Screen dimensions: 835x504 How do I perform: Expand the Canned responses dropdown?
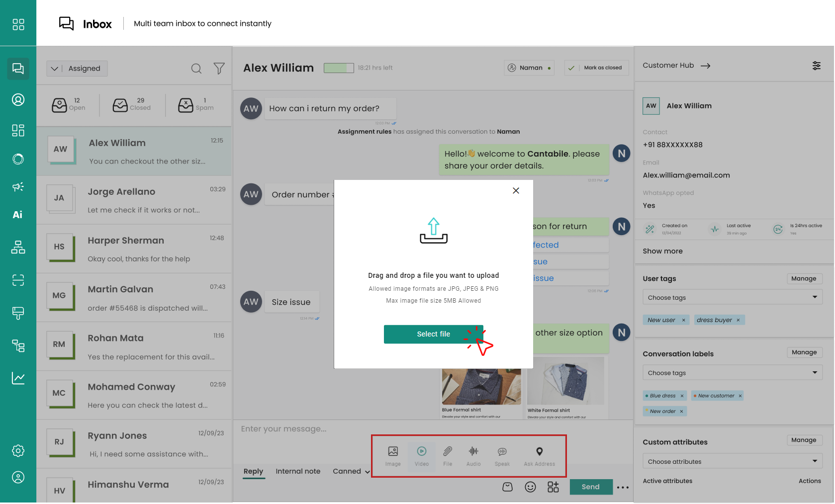tap(351, 471)
